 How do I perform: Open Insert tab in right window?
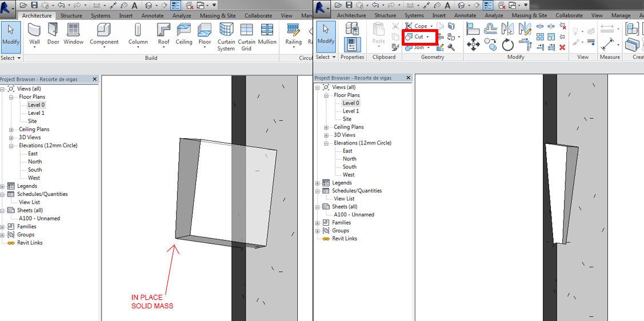coord(439,15)
